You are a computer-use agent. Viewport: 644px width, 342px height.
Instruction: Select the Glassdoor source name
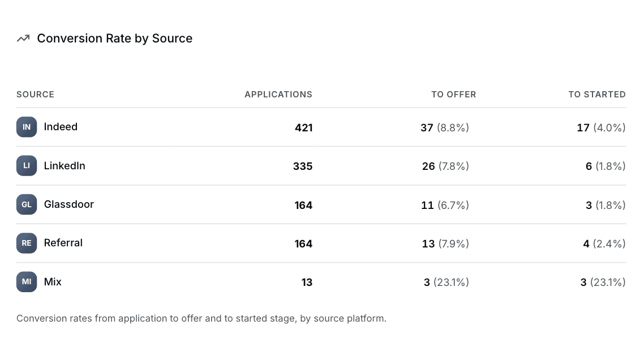[x=69, y=204]
